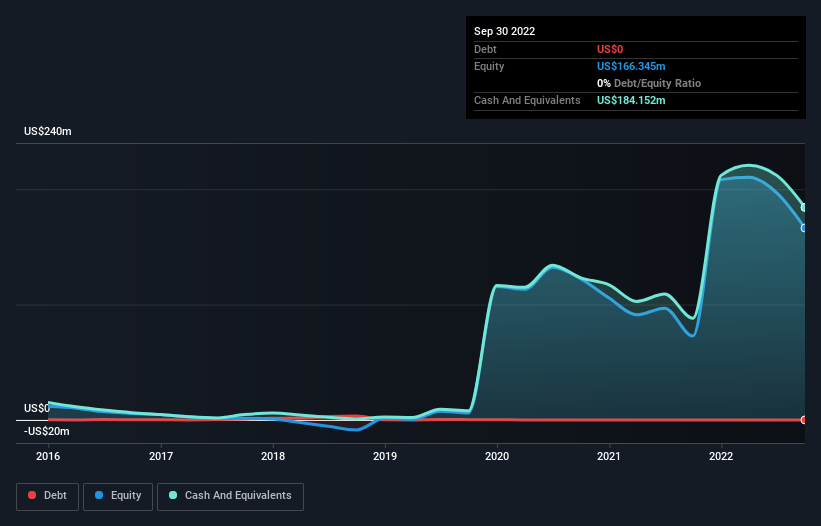The height and width of the screenshot is (526, 821).
Task: Click the 2018 x-axis label
Action: pos(273,456)
